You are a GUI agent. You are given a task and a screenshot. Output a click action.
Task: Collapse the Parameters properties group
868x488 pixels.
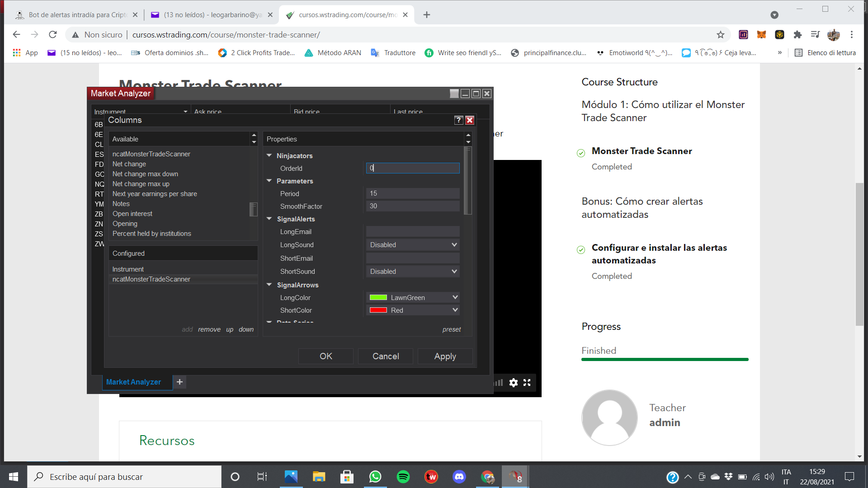[x=269, y=181]
